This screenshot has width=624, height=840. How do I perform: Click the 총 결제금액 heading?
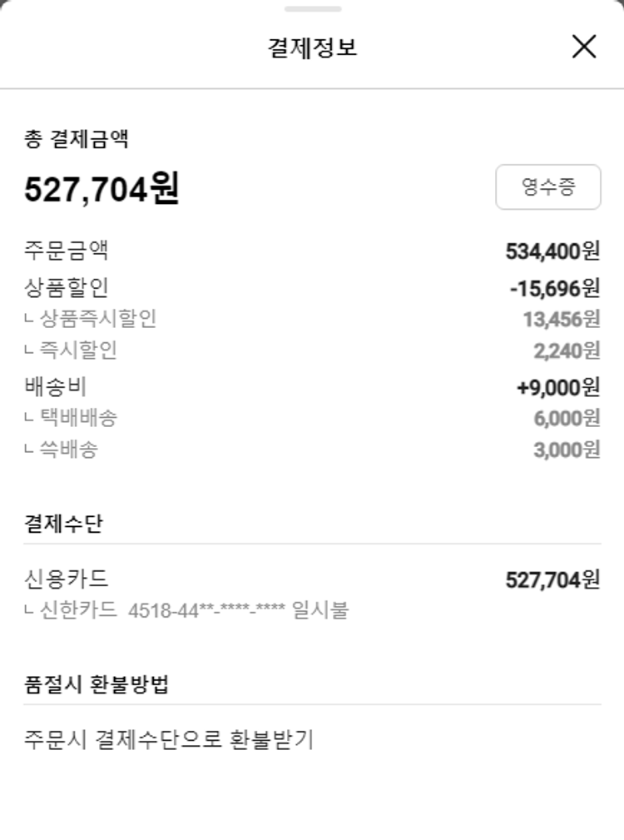coord(76,139)
